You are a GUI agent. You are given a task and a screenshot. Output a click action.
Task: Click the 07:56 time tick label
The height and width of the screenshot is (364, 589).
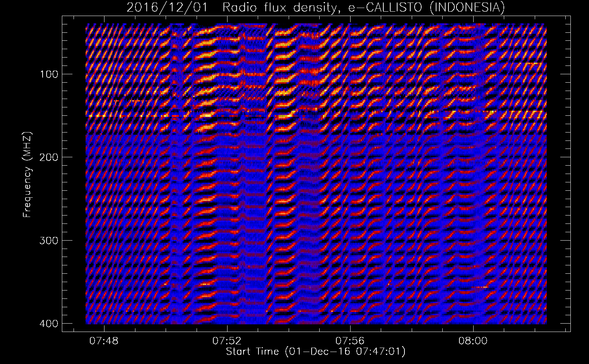[x=350, y=341]
